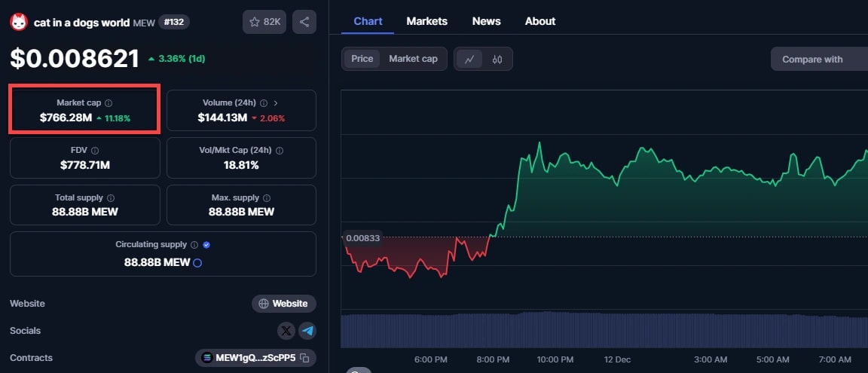
Task: Click the share icon button
Action: (304, 22)
